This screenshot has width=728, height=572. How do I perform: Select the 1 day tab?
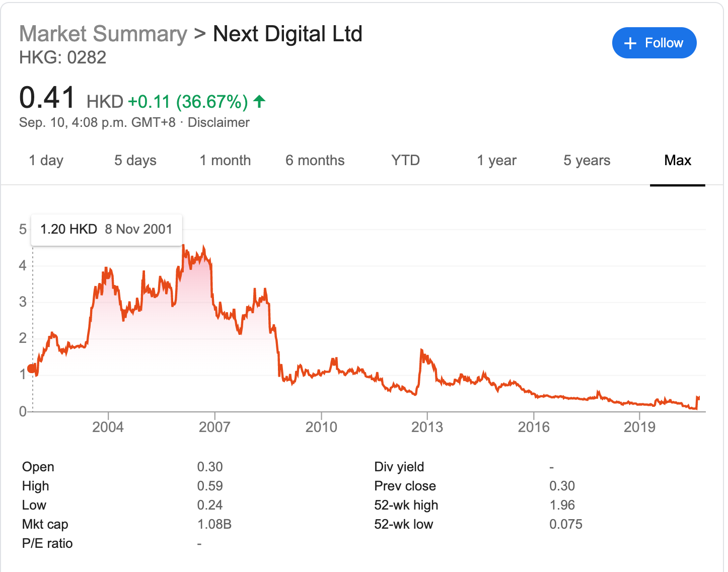point(46,161)
